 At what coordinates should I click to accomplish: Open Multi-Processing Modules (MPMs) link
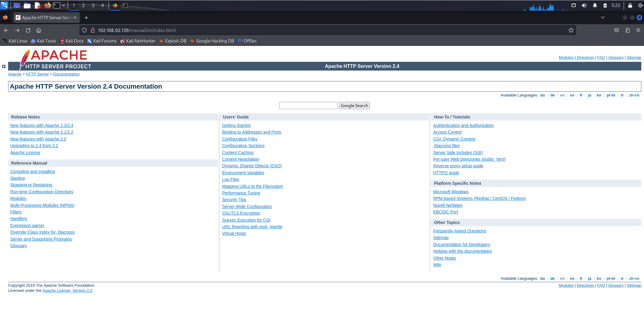coord(42,205)
